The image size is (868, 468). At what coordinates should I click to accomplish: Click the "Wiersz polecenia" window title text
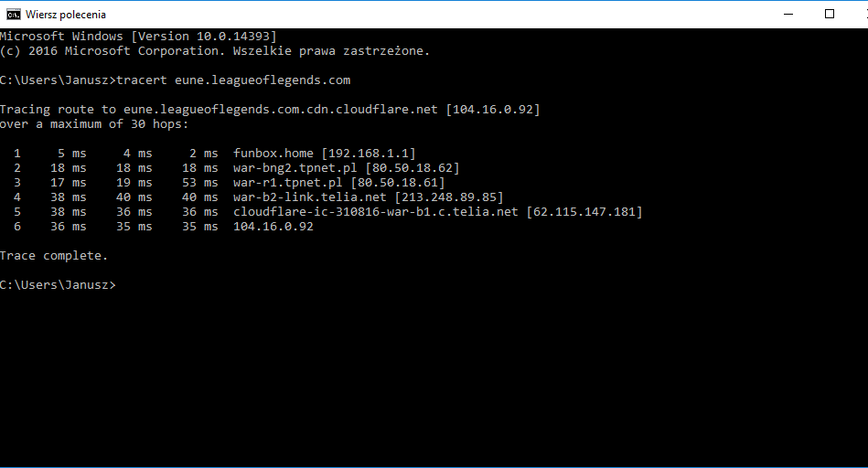(x=66, y=15)
